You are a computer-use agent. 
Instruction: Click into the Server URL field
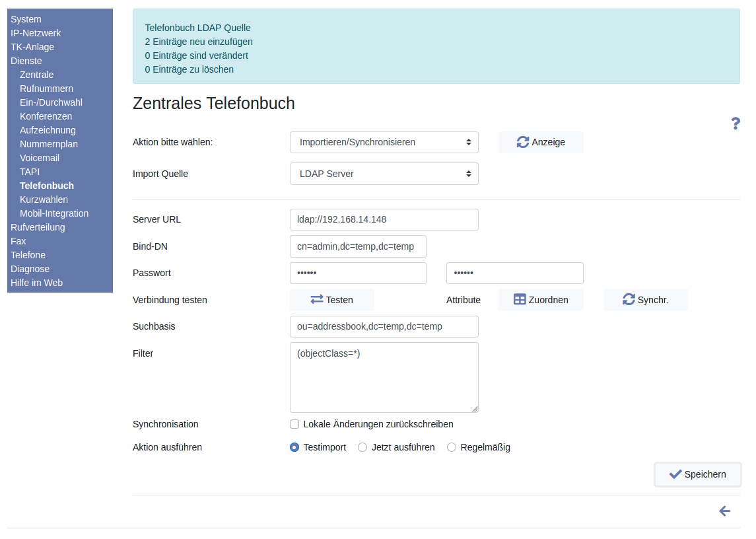[384, 219]
